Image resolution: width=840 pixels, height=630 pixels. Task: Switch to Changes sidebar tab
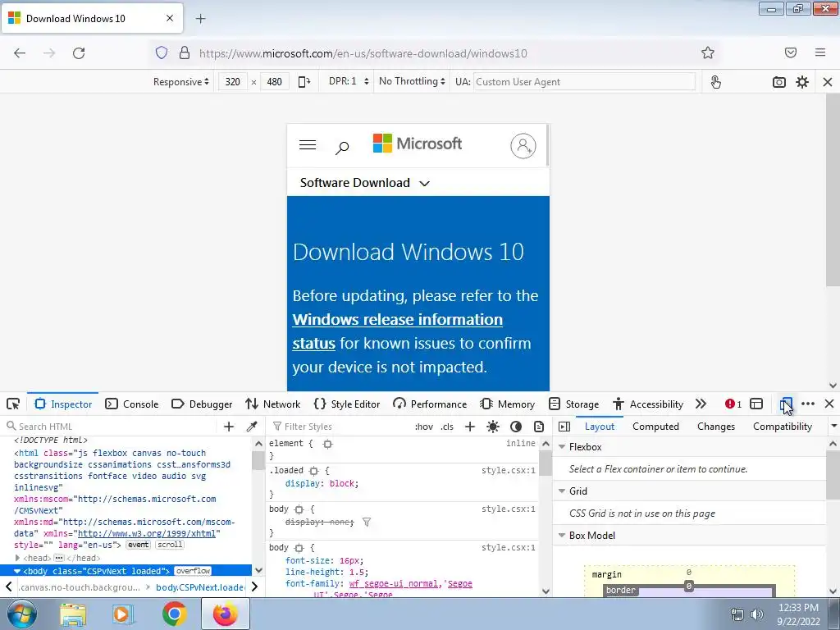pos(716,427)
